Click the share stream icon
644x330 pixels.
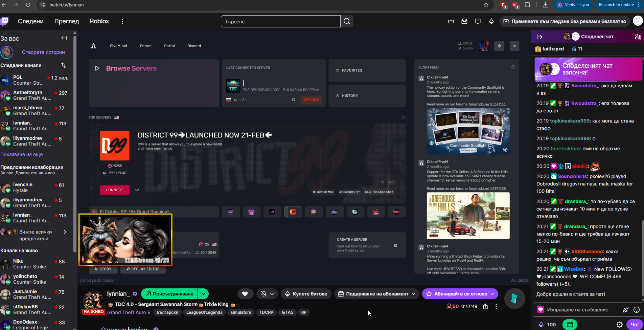485,306
